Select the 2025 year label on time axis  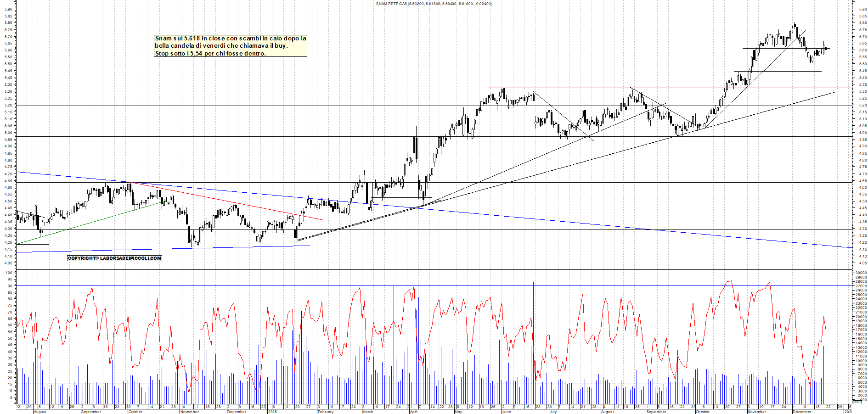click(x=272, y=412)
